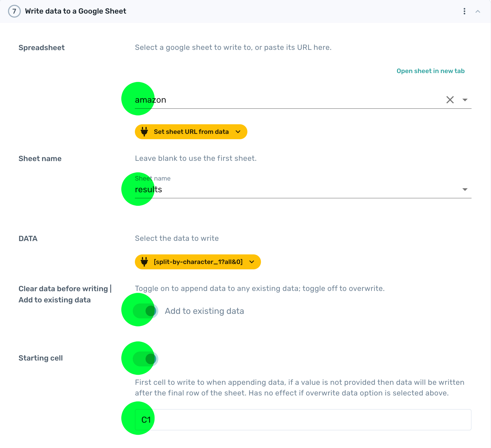Screen dimensions: 491x448
Task: Open sheet in new tab link
Action: (430, 71)
